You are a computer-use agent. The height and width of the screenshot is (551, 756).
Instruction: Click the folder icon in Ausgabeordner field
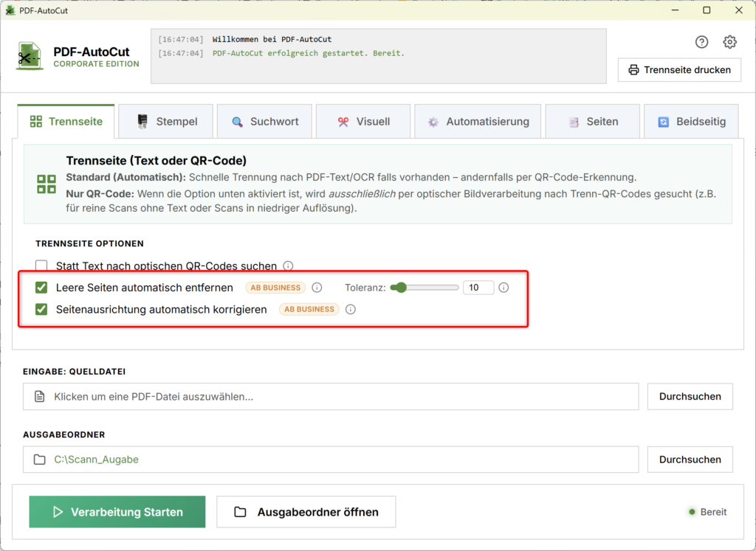(x=40, y=460)
